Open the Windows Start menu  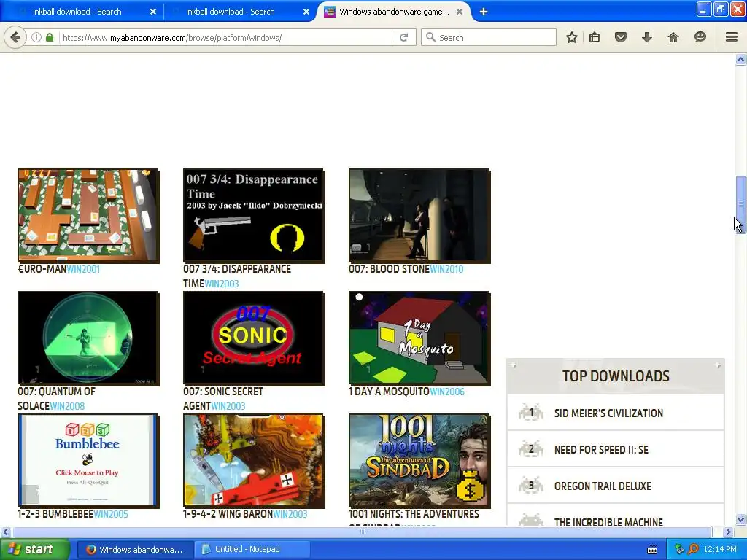coord(34,549)
